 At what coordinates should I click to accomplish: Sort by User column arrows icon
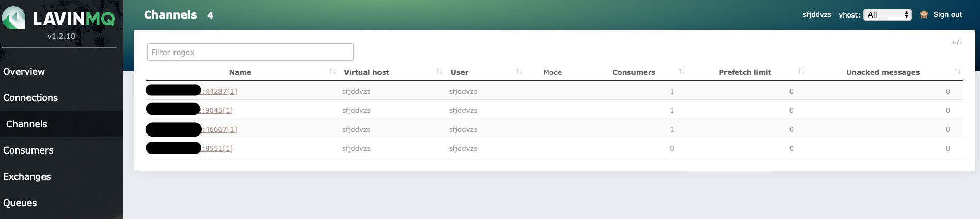point(519,71)
